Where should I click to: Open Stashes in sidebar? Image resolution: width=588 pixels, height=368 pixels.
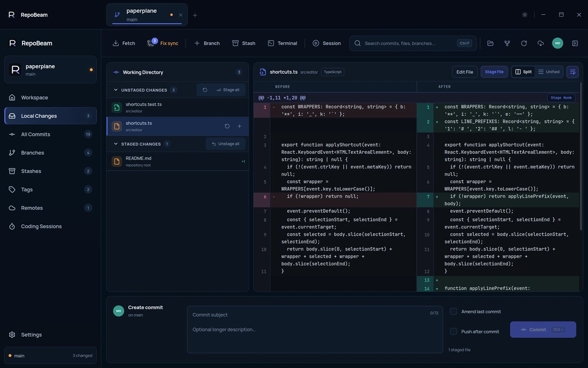pos(50,171)
